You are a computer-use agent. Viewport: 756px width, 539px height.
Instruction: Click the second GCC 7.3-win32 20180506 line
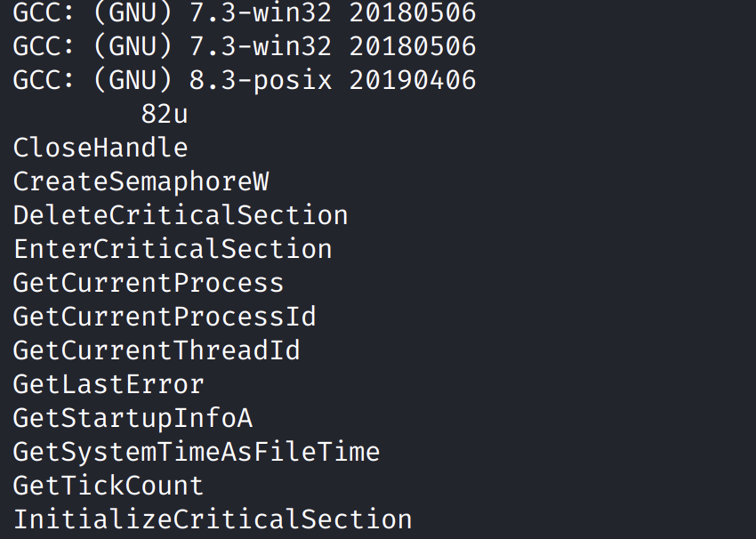click(x=245, y=46)
